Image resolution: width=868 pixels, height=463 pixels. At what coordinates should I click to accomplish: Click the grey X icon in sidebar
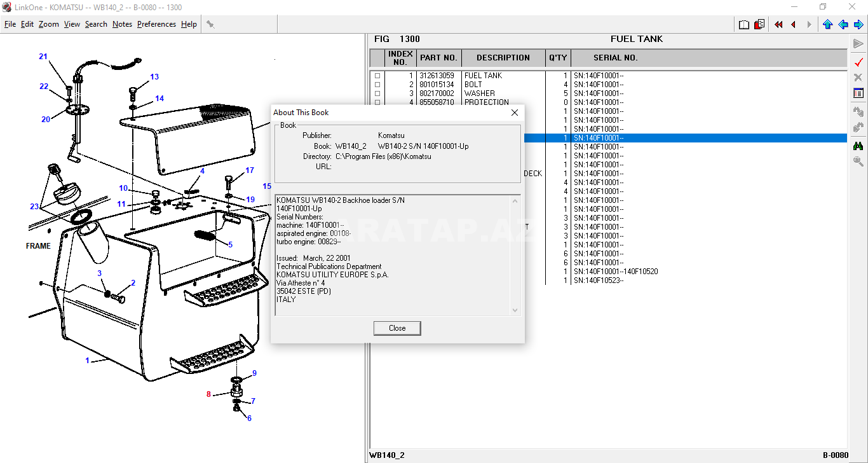click(858, 78)
